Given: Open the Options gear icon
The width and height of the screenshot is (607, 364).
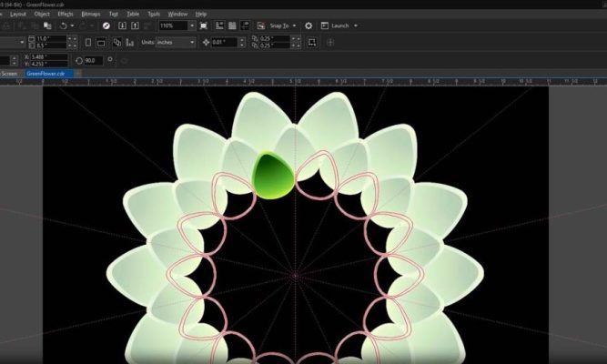Looking at the screenshot, I should pos(309,26).
